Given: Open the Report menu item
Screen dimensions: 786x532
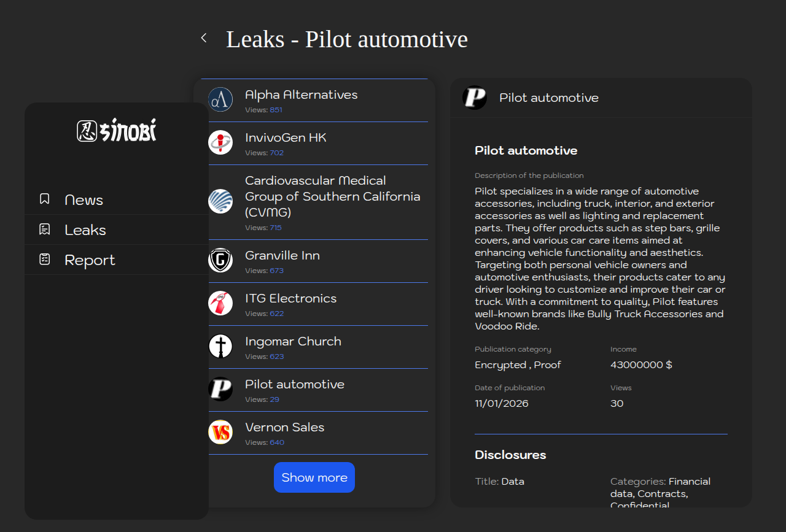Looking at the screenshot, I should tap(90, 260).
